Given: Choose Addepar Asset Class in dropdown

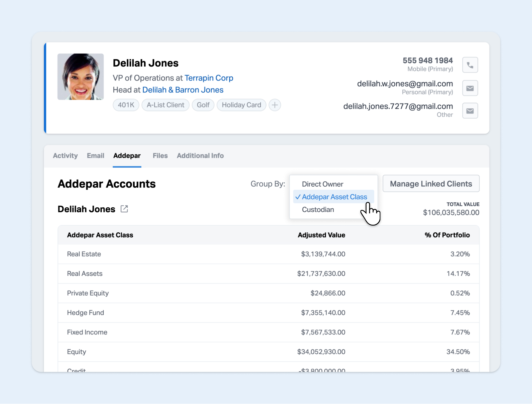Looking at the screenshot, I should [x=334, y=197].
